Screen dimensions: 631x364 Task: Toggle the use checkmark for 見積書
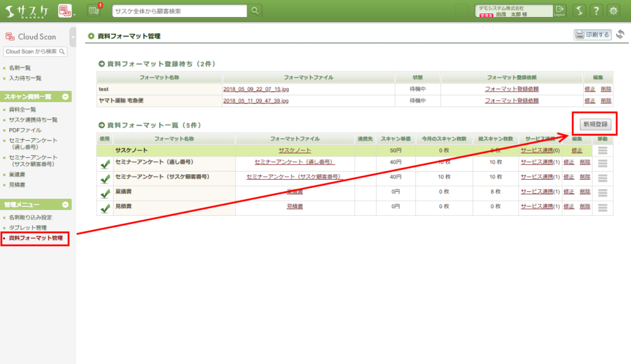pyautogui.click(x=105, y=208)
